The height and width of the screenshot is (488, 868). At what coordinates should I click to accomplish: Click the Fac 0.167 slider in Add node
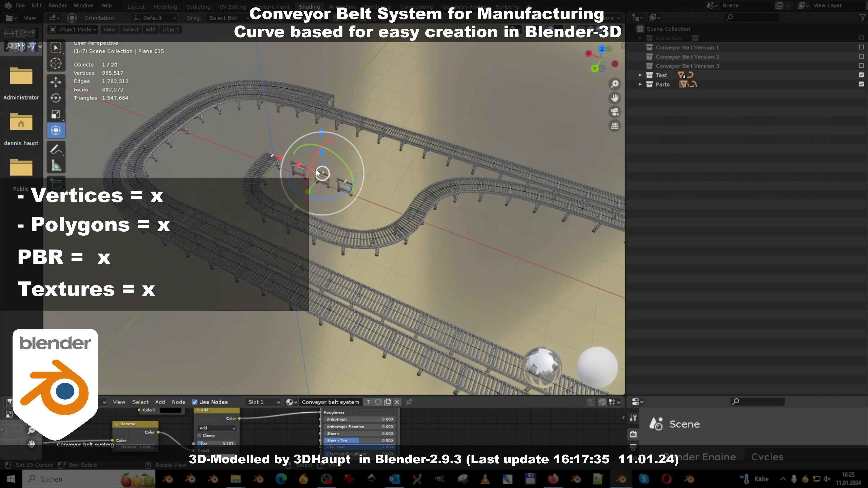217,443
